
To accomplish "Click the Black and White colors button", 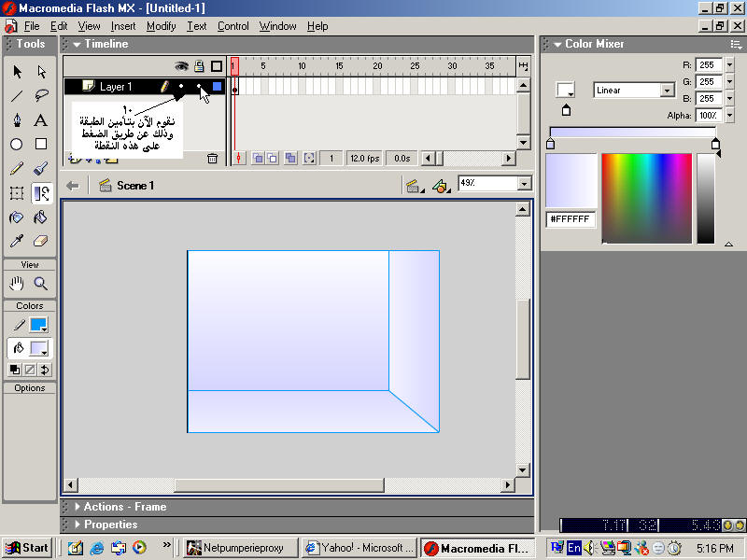I will coord(15,370).
